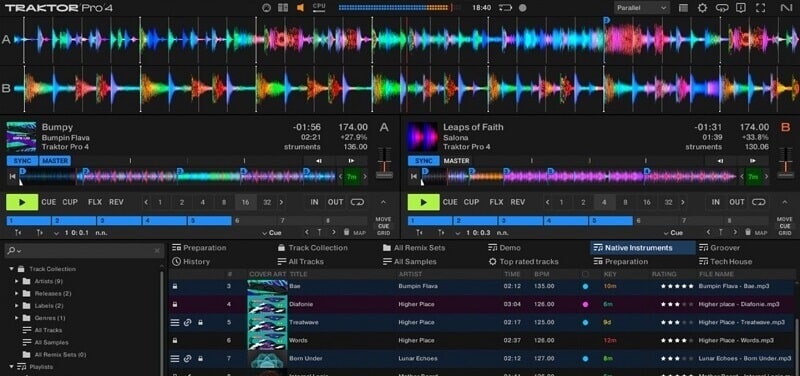Toggle maximized browser icon beside Parallel
The width and height of the screenshot is (800, 376).
(x=683, y=8)
